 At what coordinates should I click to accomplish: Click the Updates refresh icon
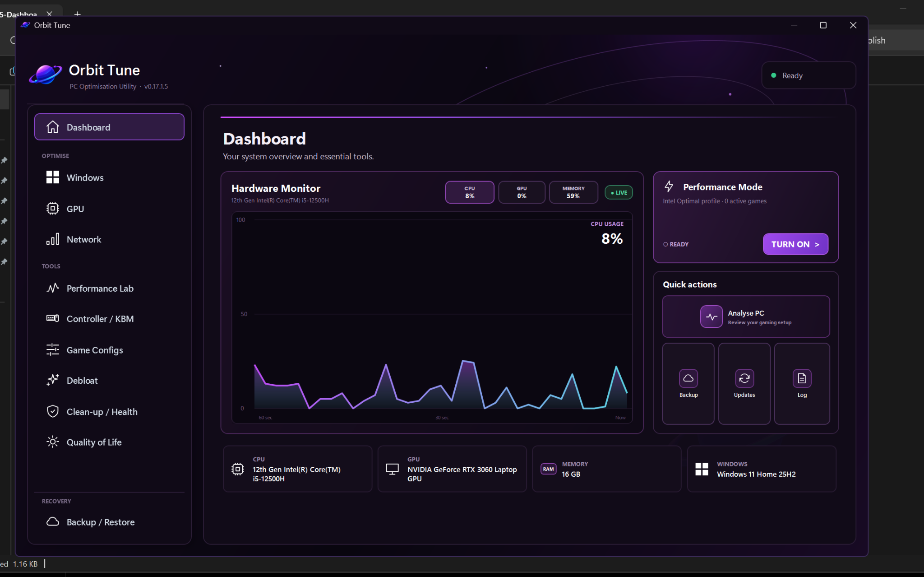(x=744, y=378)
